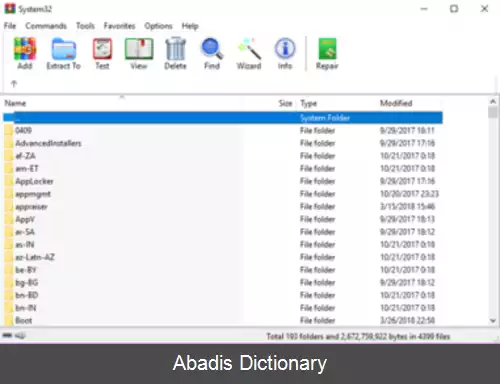The image size is (500, 384).
Task: Click File folder type of AppV row
Action: click(317, 219)
